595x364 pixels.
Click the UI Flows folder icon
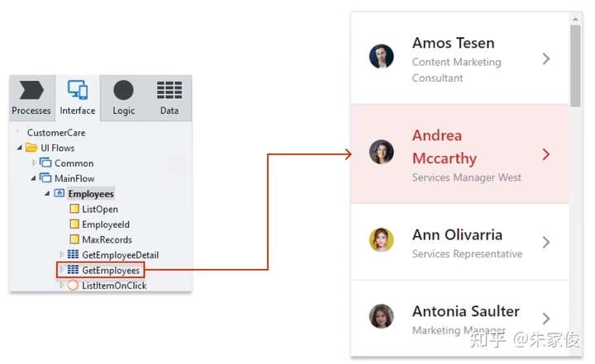(x=31, y=148)
